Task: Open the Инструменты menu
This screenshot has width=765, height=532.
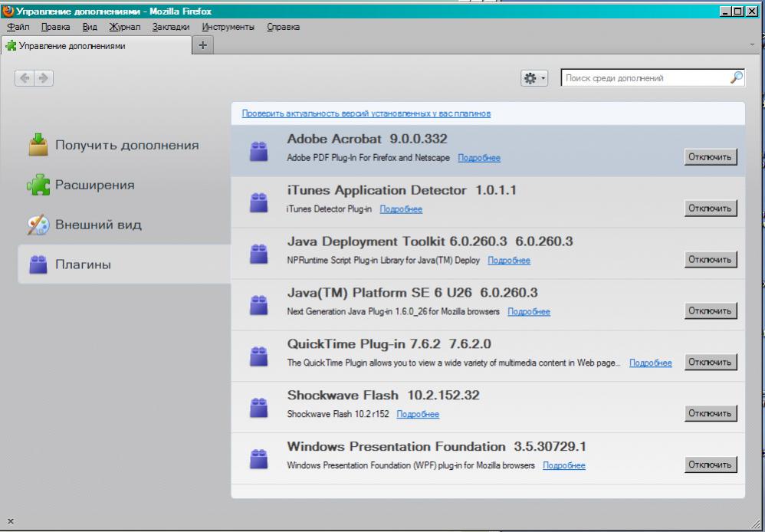Action: [x=228, y=27]
